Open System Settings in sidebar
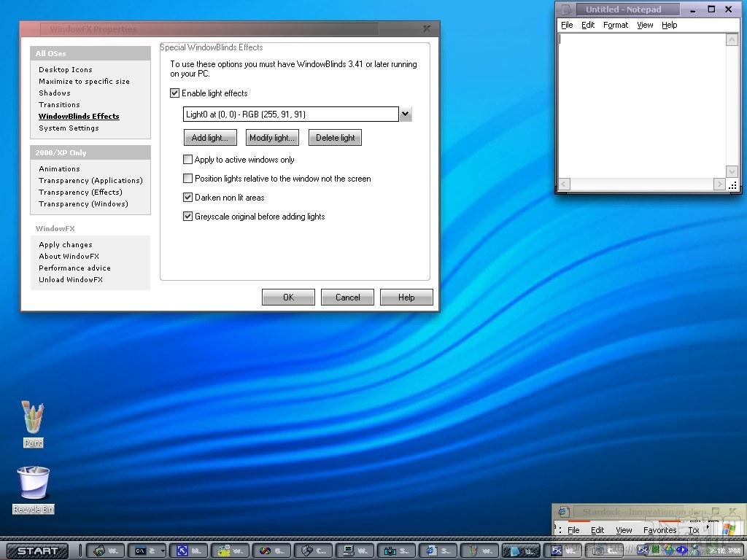The image size is (747, 560). coord(69,128)
